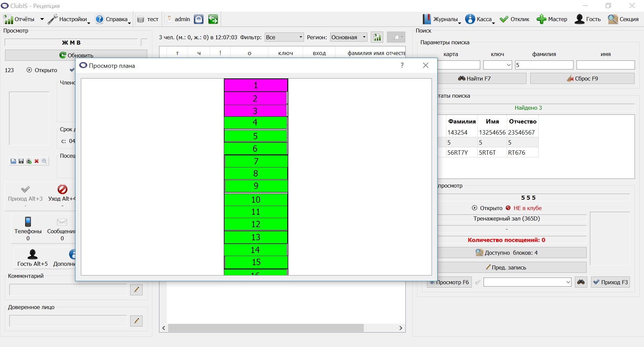
Task: Tick the checkbox beside the ЖМВ name field
Action: click(x=144, y=43)
